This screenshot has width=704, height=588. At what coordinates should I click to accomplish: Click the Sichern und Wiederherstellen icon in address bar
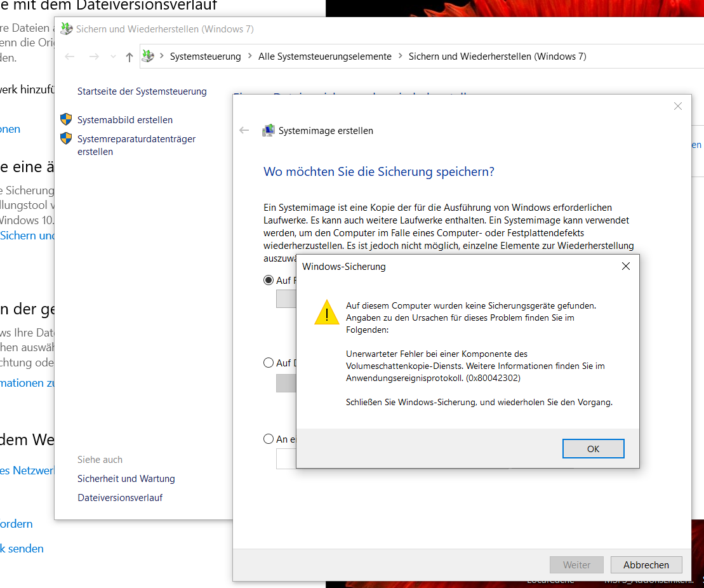(149, 56)
